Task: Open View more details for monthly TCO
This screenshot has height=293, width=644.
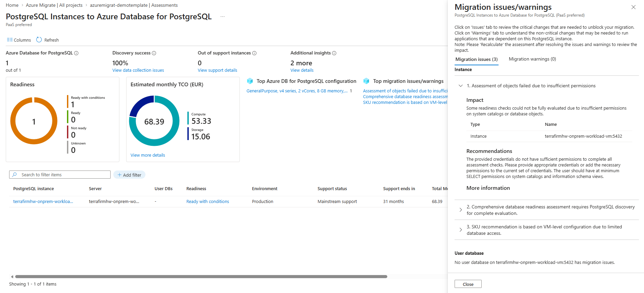Action: (148, 155)
